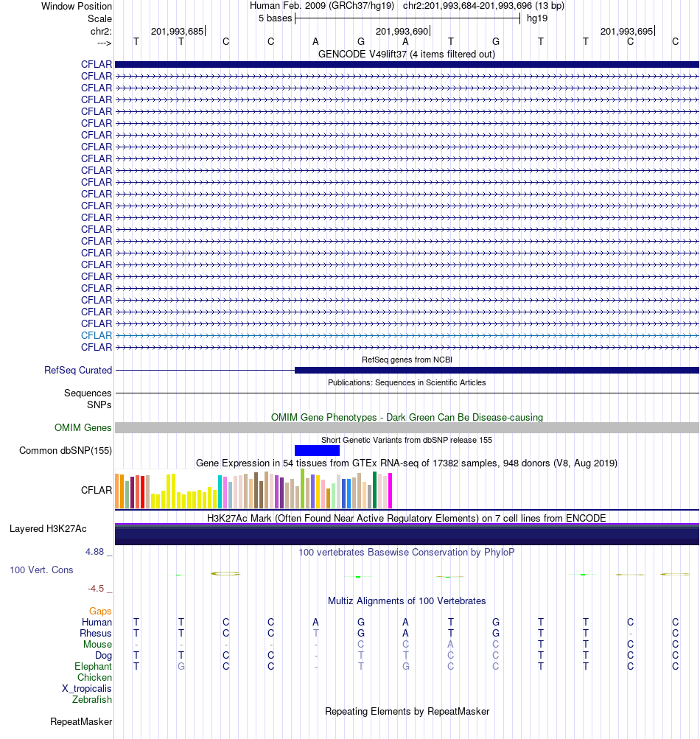Screen dimensions: 700x739
Task: Open 'Publications: Sequences in Scientific Articles' title
Action: (407, 382)
